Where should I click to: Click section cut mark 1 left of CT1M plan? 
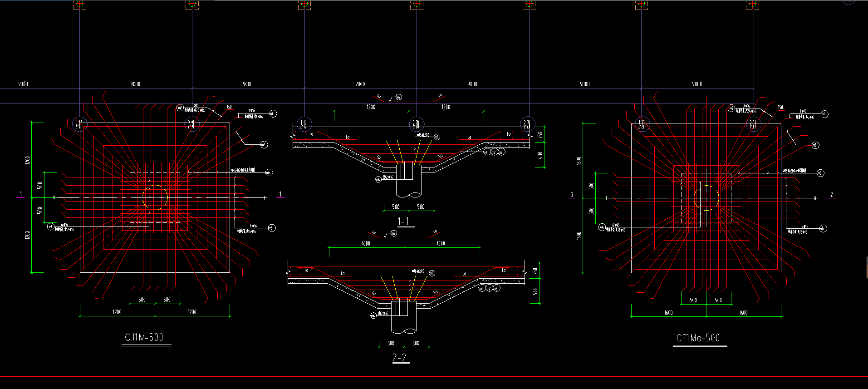click(x=21, y=194)
